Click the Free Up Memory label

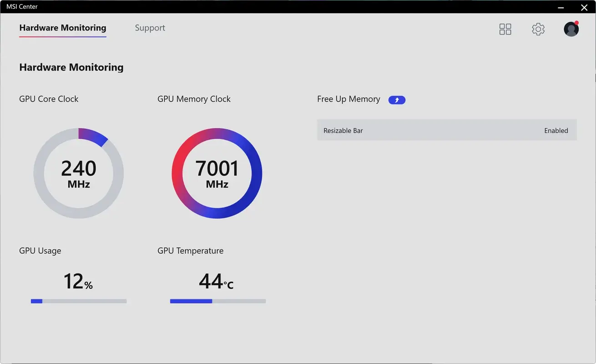(x=349, y=99)
